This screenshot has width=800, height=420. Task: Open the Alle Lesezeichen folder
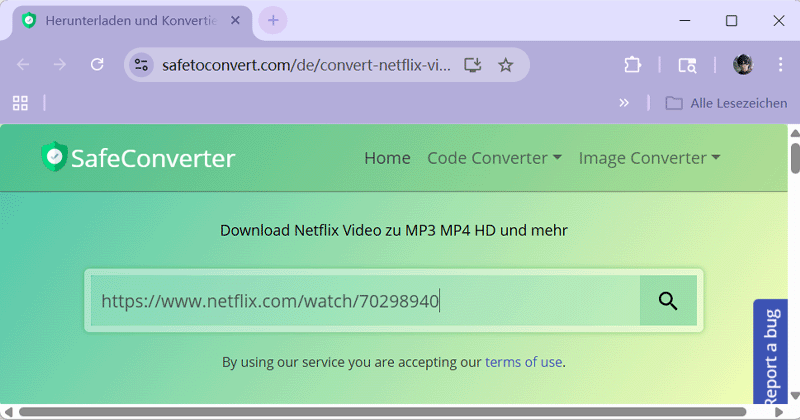pyautogui.click(x=727, y=103)
